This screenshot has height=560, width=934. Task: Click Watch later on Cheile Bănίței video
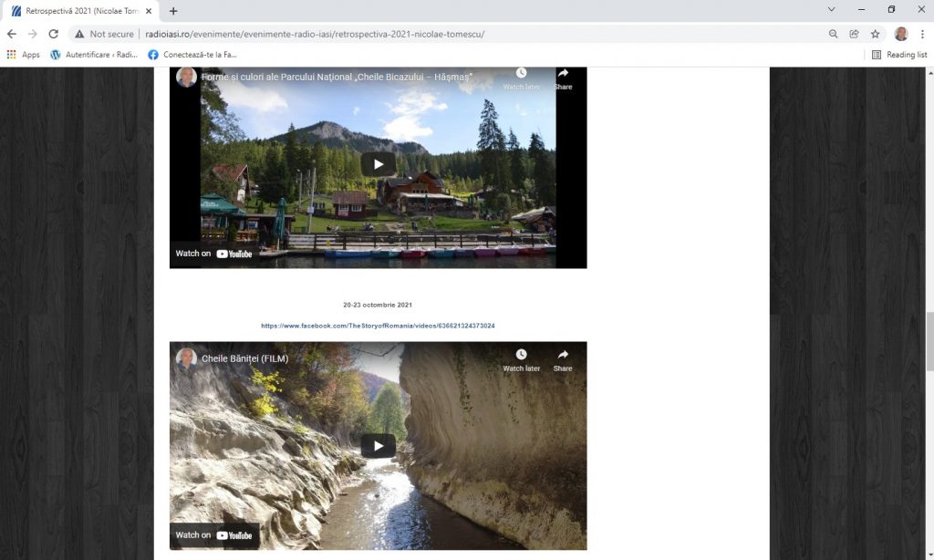[521, 359]
